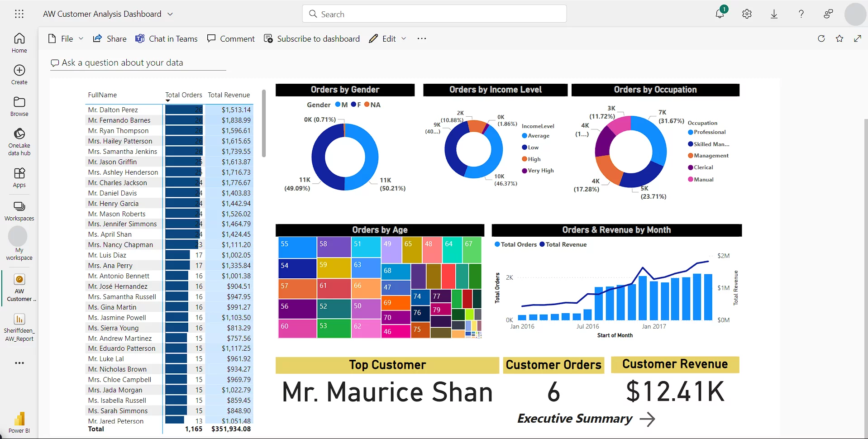Select Mr. Dalton Perez row
The width and height of the screenshot is (868, 439).
coord(169,110)
